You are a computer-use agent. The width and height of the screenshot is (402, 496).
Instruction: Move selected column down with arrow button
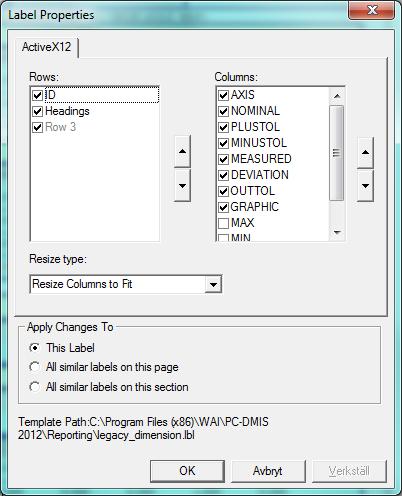365,186
